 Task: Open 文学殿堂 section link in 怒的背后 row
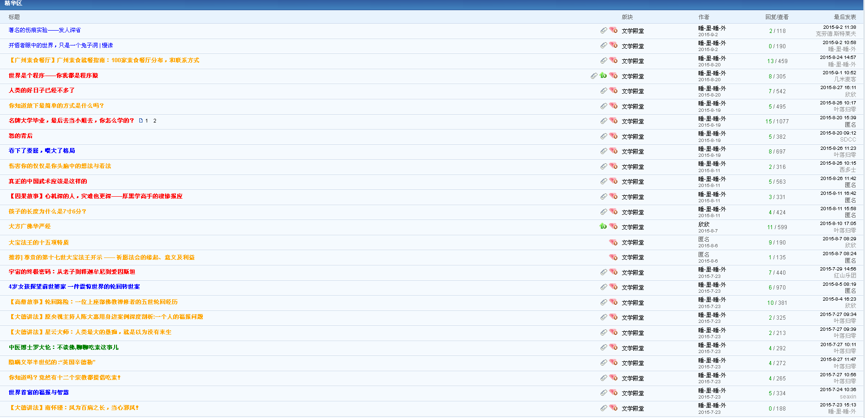click(633, 137)
